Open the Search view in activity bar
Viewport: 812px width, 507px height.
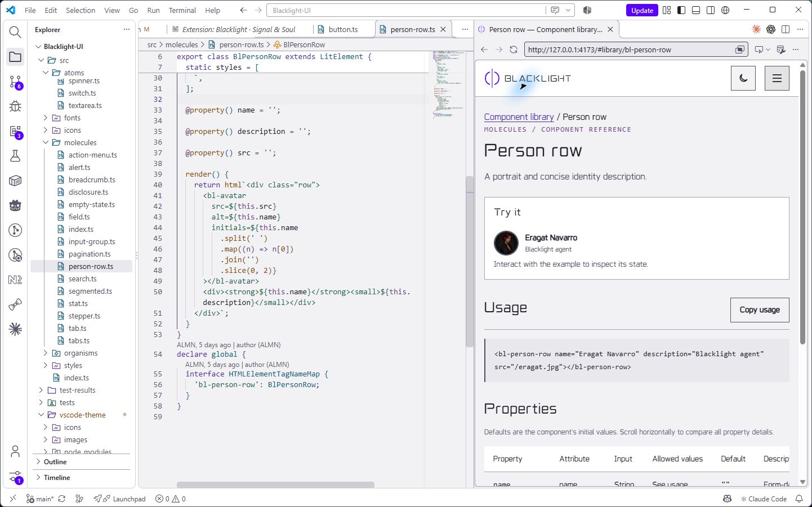tap(15, 32)
